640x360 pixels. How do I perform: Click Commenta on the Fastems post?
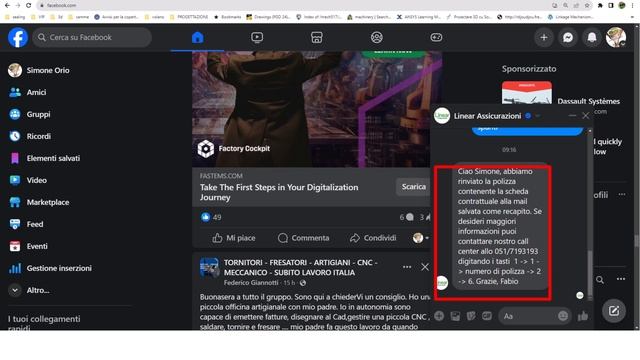click(303, 238)
